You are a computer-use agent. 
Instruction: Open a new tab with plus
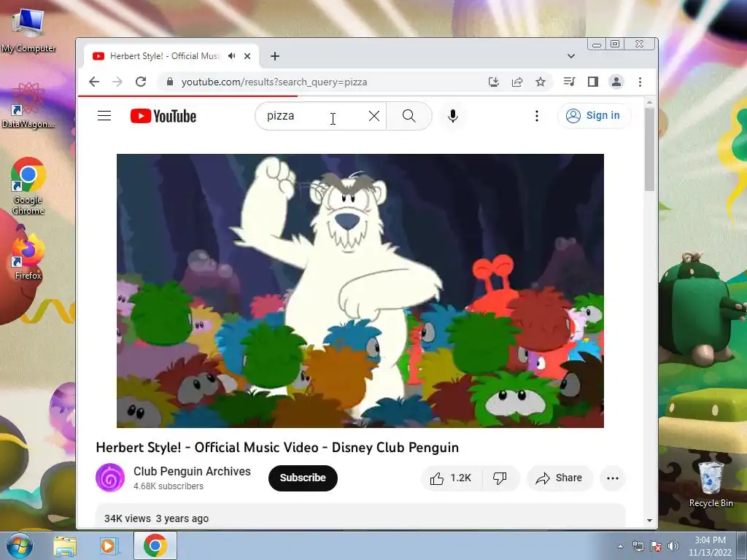(275, 56)
